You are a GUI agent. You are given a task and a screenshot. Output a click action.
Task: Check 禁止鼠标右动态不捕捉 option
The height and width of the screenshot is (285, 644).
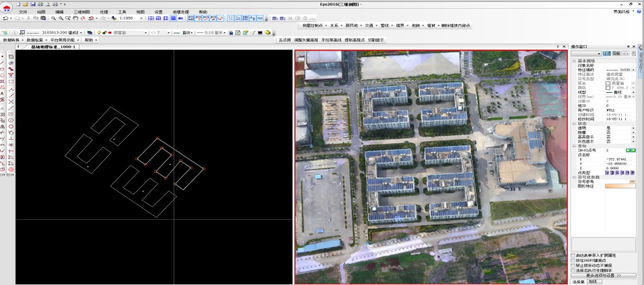pos(573,266)
